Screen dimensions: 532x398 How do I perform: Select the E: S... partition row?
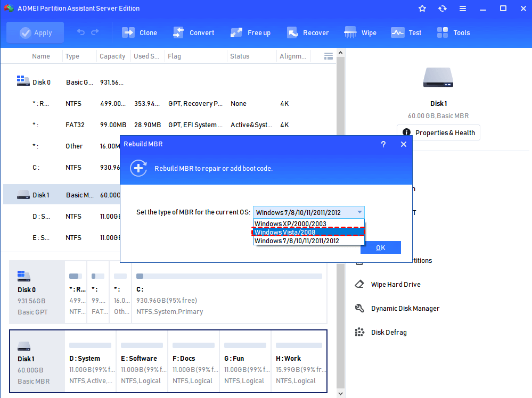[x=62, y=238]
